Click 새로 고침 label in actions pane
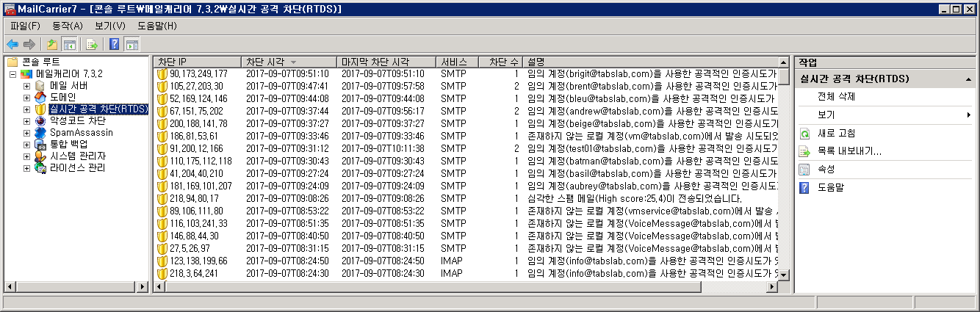 point(836,134)
